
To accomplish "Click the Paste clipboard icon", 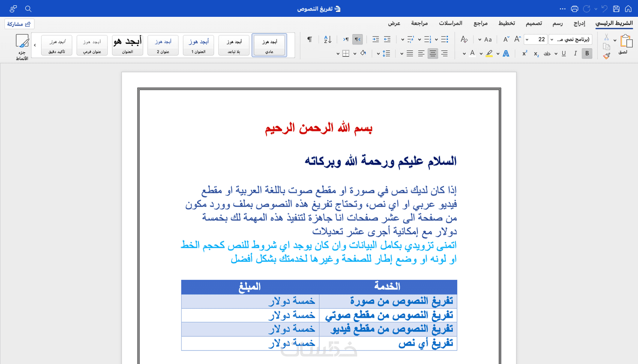I will [626, 41].
